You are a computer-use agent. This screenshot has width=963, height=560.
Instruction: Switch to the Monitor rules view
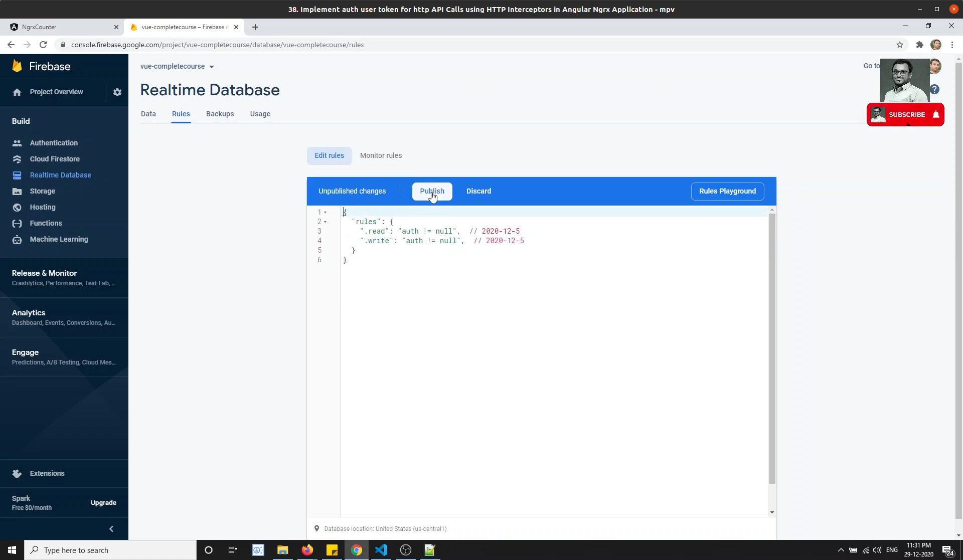[381, 155]
